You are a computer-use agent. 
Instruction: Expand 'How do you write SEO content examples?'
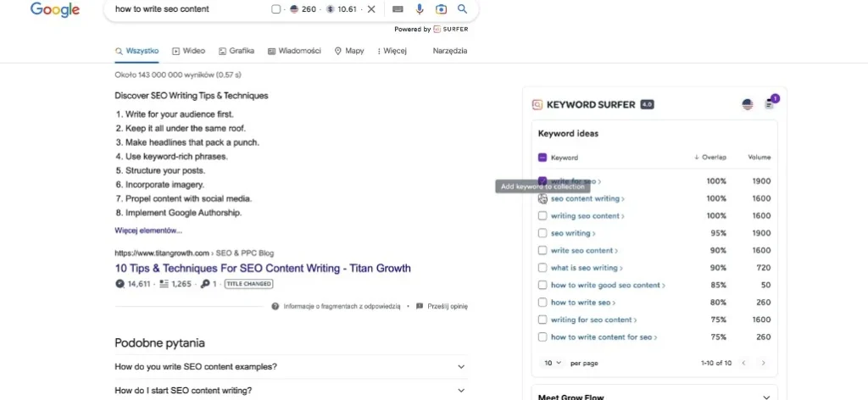[292, 366]
